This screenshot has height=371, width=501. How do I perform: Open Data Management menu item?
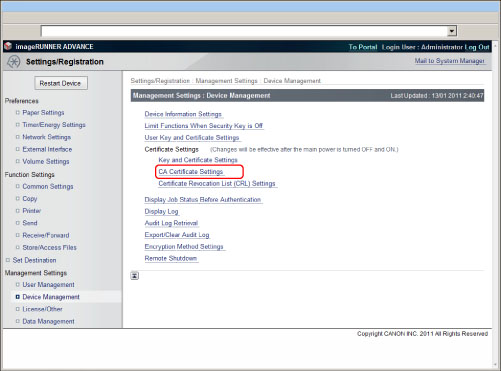[49, 322]
